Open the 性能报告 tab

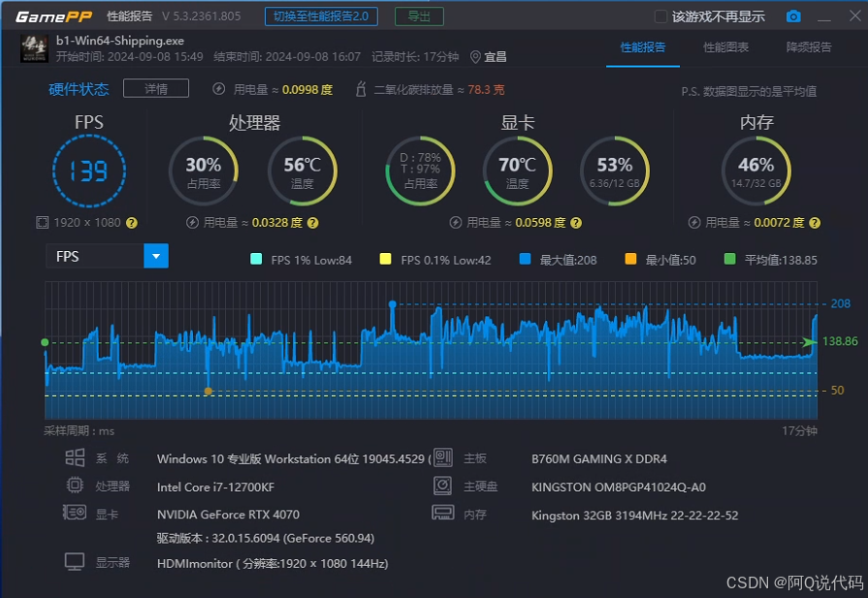pos(643,47)
